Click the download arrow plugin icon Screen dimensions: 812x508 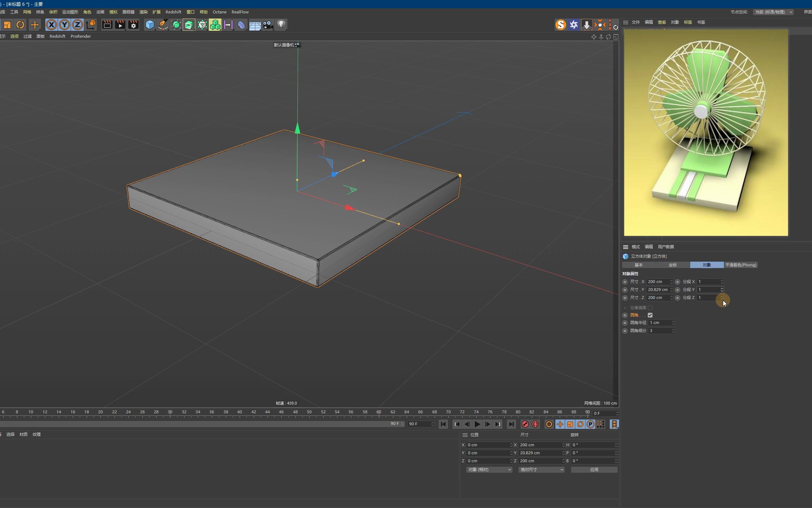pos(587,25)
